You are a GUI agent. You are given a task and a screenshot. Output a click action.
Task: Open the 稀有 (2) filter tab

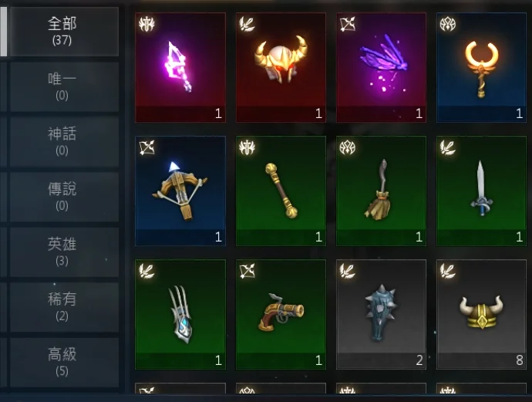coord(64,307)
